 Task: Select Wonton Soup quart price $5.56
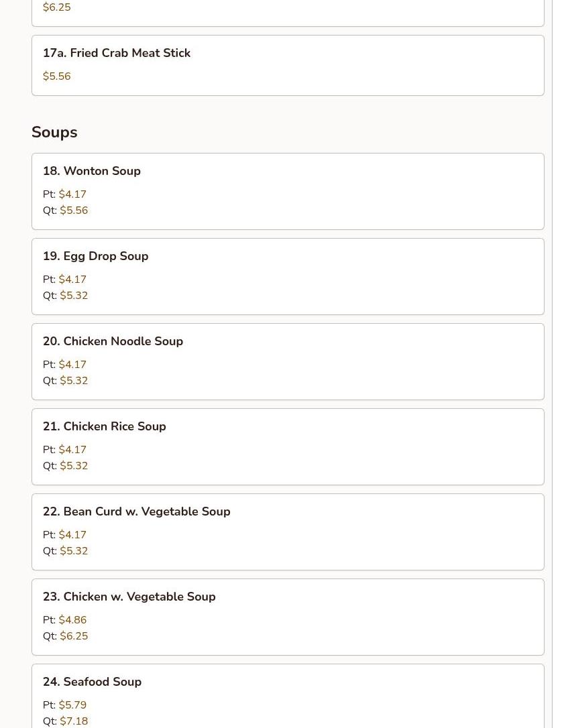pos(74,210)
